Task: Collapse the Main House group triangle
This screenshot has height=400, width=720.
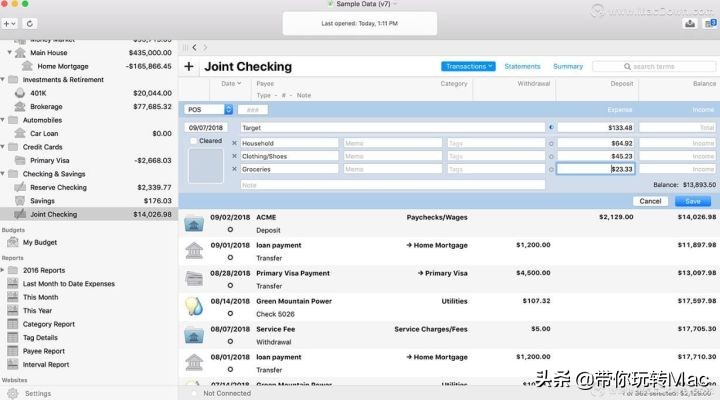Action: 10,52
